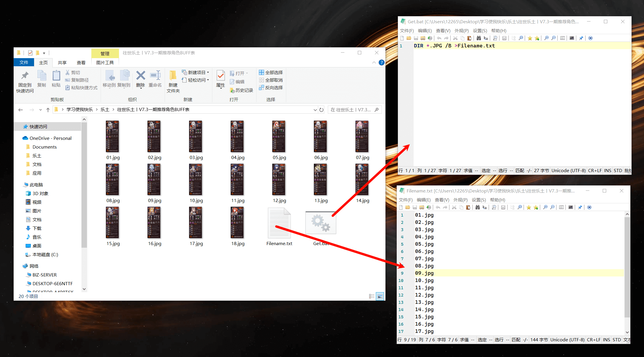Click blue exit icon in Get.bat toolbar
The image size is (644, 357).
pos(590,38)
